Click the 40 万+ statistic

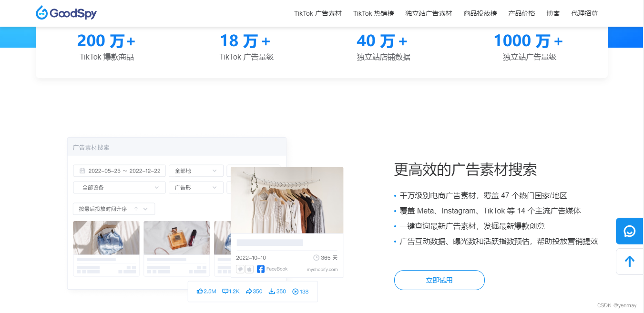tap(382, 41)
